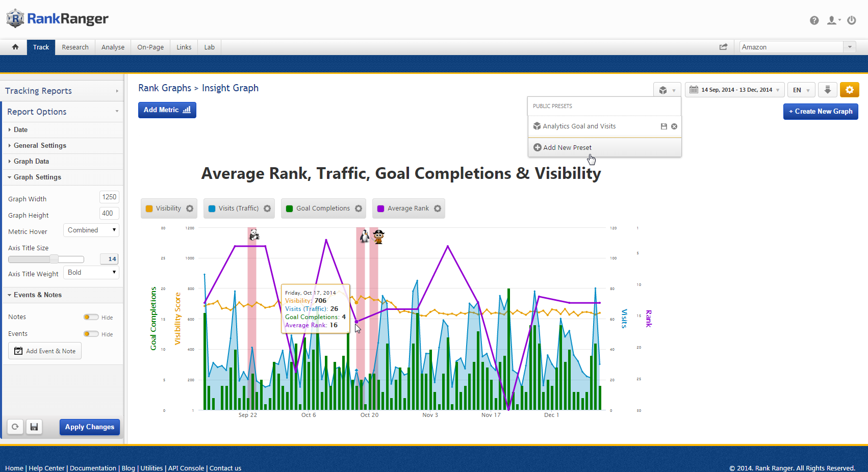Toggle the Notes hide switch
The height and width of the screenshot is (472, 868).
click(91, 317)
